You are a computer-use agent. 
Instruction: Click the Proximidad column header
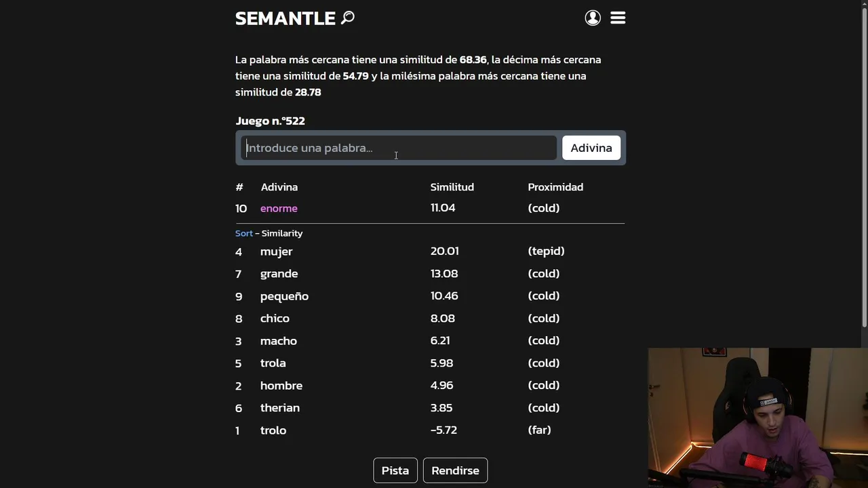555,187
